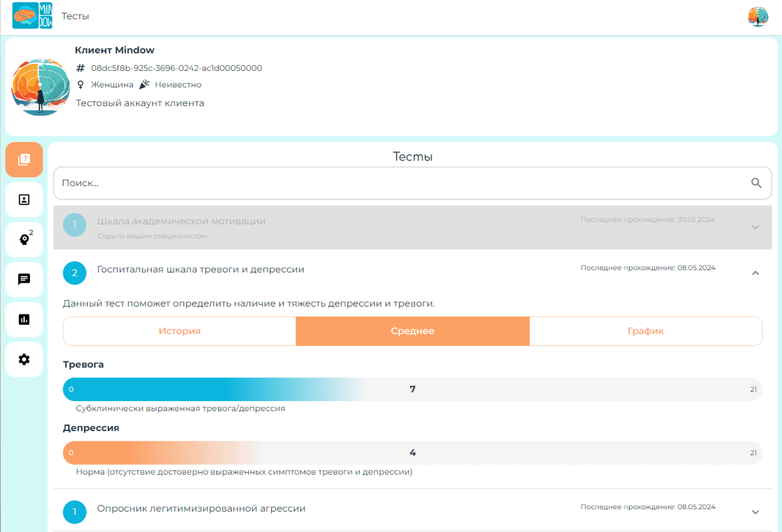Click the client name Клиент Mindow
Image resolution: width=782 pixels, height=532 pixels.
click(115, 50)
